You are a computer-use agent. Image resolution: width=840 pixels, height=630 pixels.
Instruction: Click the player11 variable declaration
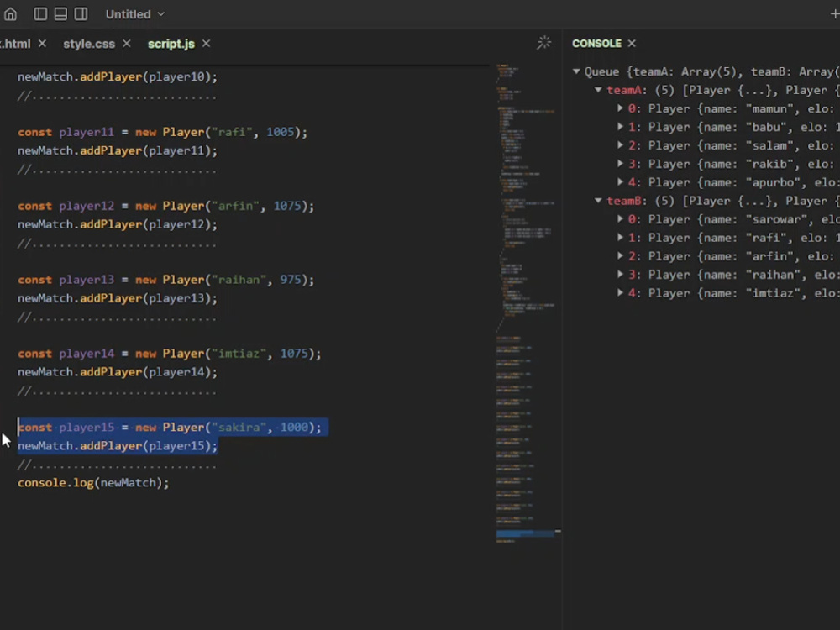(x=87, y=132)
